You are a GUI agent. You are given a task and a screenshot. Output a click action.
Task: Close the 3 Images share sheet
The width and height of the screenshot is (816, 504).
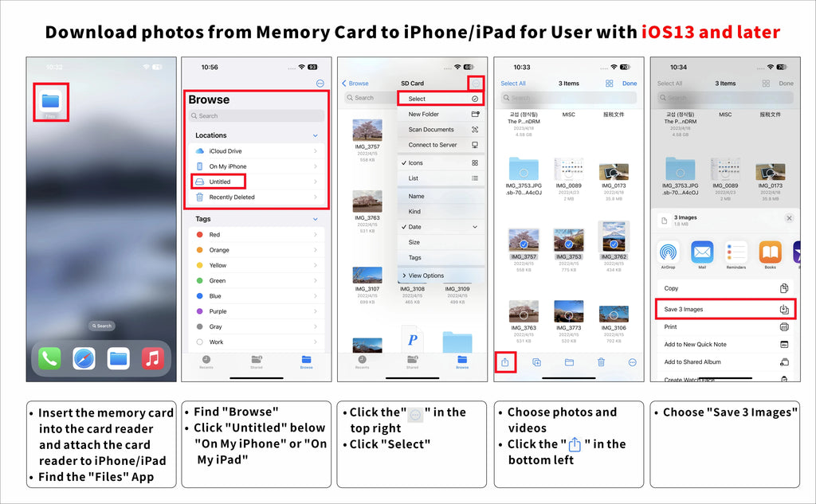pos(789,218)
